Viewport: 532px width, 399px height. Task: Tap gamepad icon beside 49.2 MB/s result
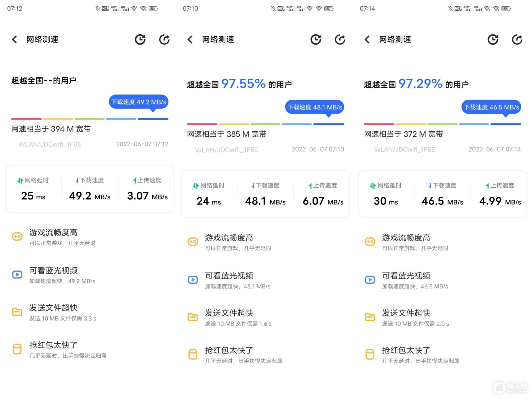pyautogui.click(x=17, y=236)
